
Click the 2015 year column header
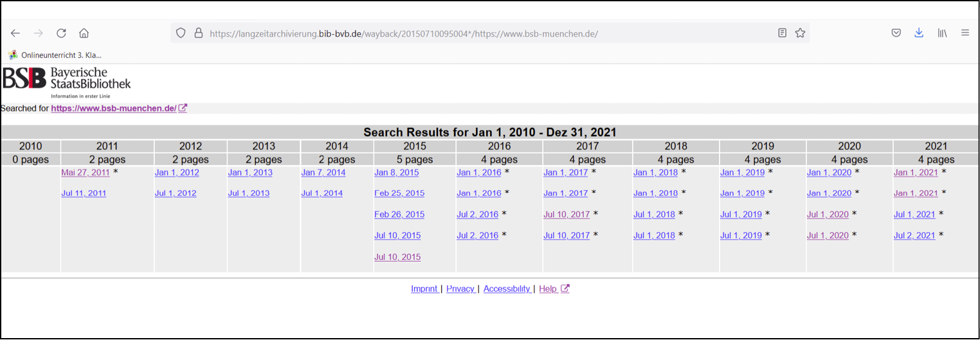(415, 146)
